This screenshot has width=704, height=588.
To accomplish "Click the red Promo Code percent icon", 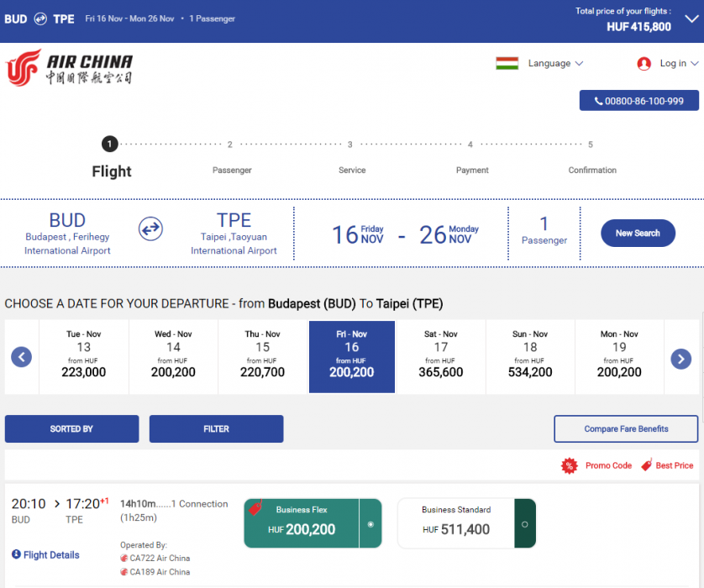I will [570, 465].
